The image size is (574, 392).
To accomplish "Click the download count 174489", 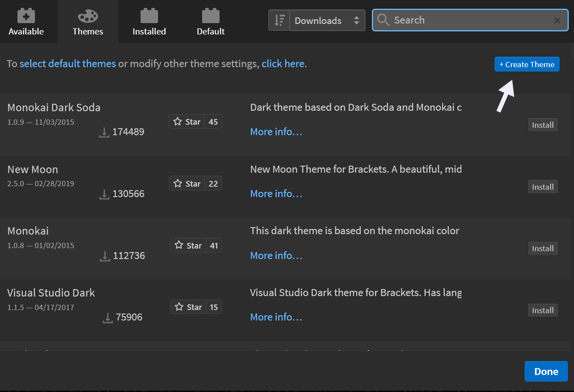I will 128,132.
